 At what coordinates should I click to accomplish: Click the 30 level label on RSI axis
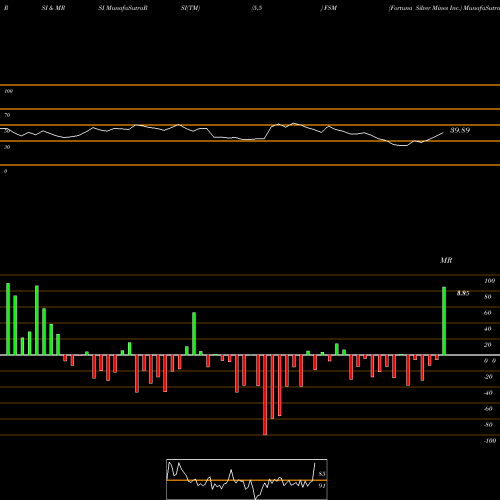click(7, 147)
